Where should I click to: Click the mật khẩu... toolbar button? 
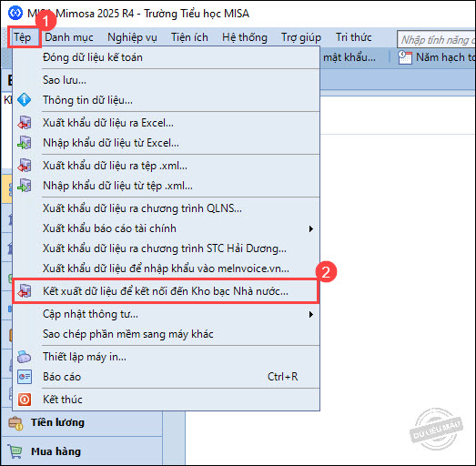(x=349, y=57)
